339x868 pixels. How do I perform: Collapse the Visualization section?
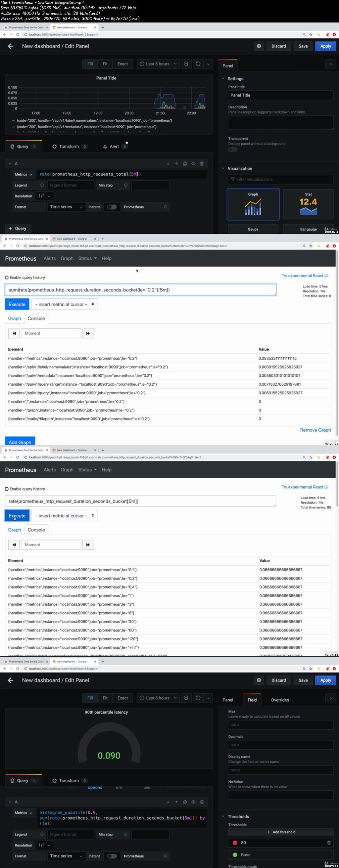pyautogui.click(x=223, y=168)
